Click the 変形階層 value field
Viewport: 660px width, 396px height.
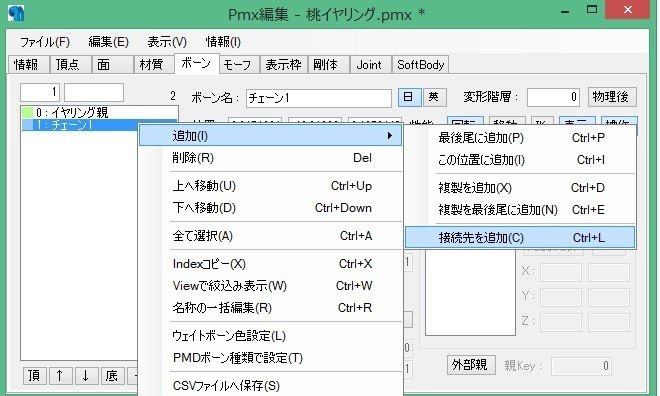[x=553, y=97]
